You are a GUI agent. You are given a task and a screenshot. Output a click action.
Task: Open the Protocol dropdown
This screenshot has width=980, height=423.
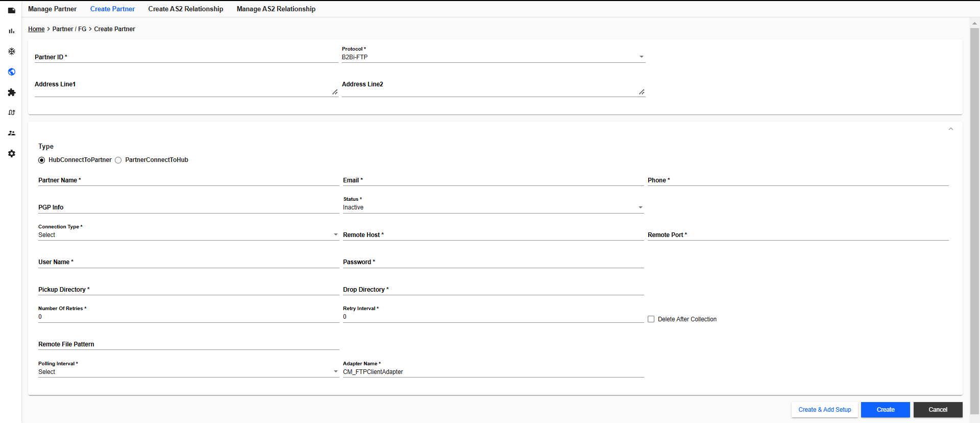click(x=494, y=57)
